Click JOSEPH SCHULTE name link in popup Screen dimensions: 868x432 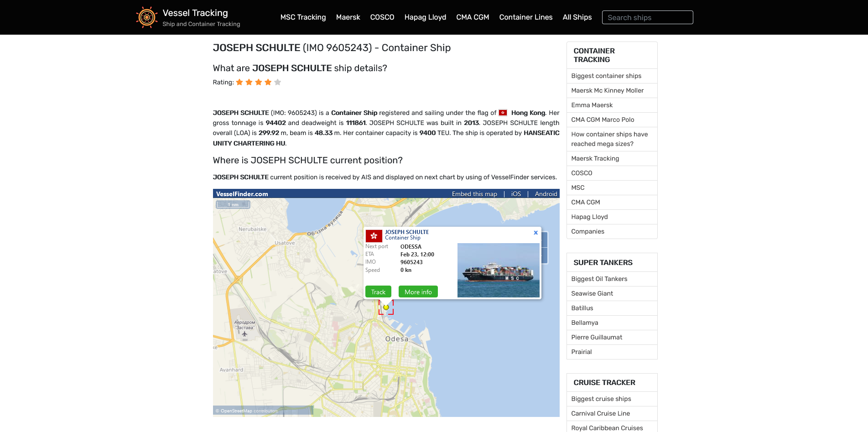click(x=407, y=232)
